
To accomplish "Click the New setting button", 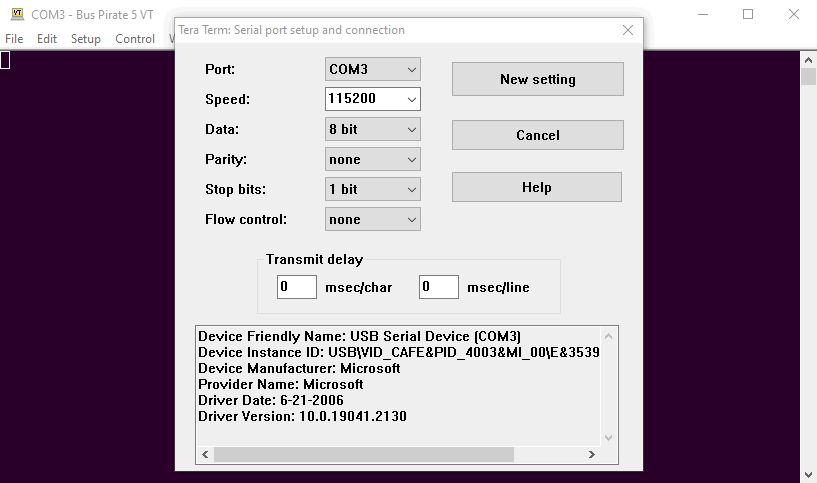I will click(538, 79).
